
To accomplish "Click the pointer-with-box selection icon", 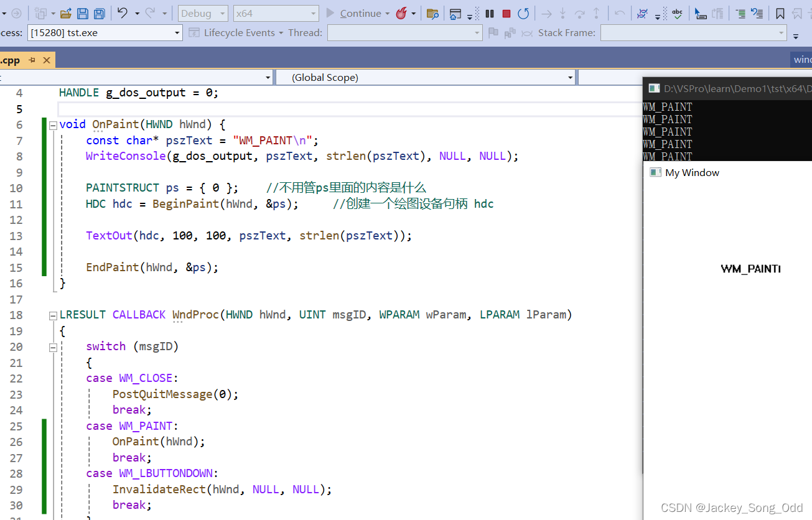I will point(701,13).
